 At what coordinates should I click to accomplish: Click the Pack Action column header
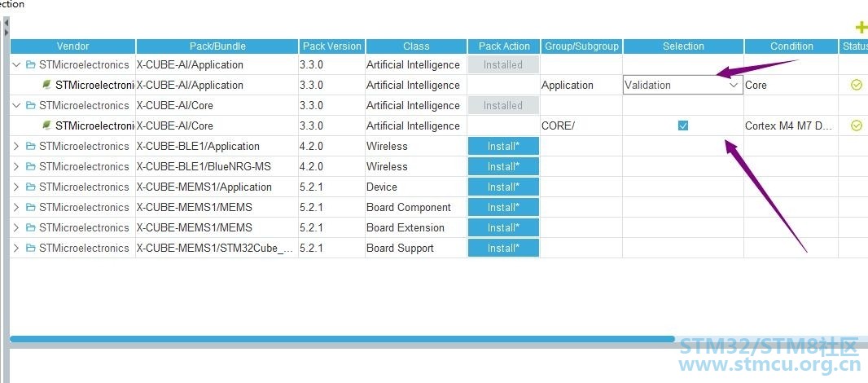point(504,46)
